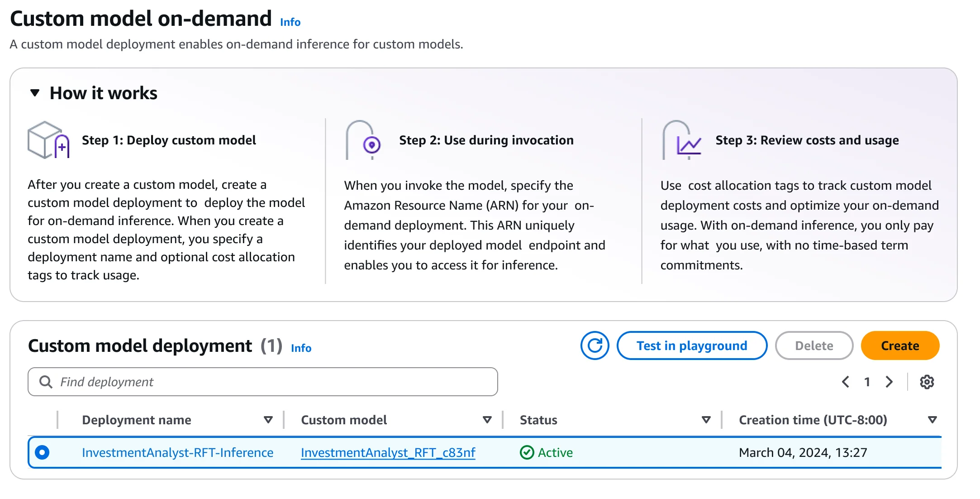Open Info link beside Custom model on-demand
The height and width of the screenshot is (499, 980).
pos(290,22)
